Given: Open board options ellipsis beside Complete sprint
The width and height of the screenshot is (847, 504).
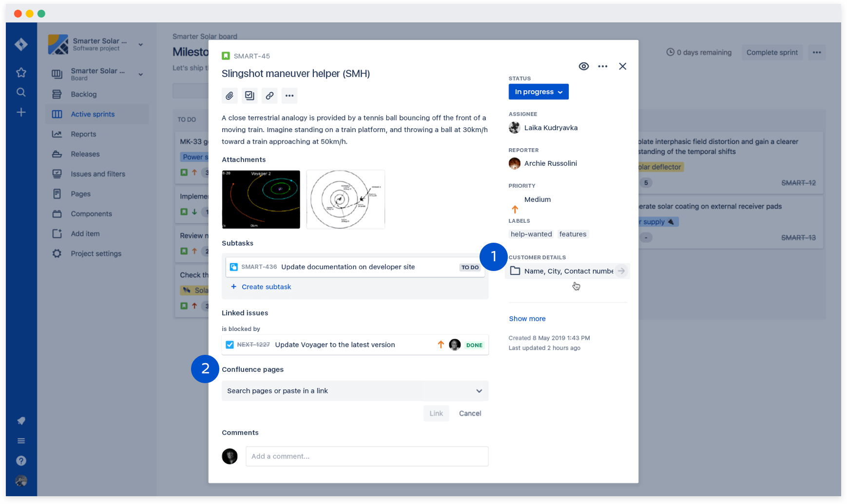Looking at the screenshot, I should (x=817, y=53).
